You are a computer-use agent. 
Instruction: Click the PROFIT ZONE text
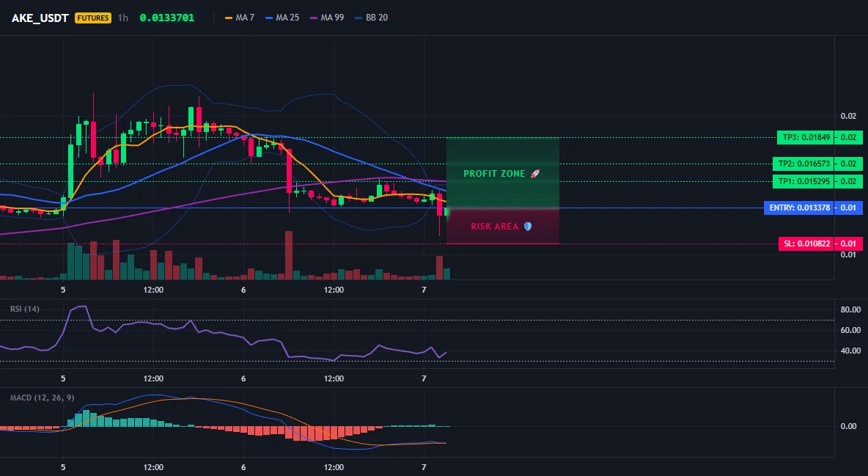pyautogui.click(x=494, y=173)
